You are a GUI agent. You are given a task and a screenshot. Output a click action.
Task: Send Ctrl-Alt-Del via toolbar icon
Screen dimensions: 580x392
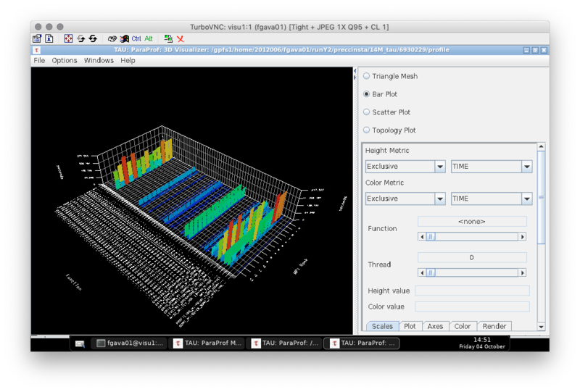pos(112,38)
